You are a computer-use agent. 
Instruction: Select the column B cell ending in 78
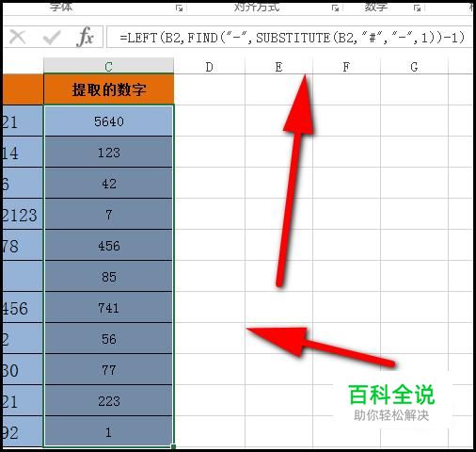[23, 245]
